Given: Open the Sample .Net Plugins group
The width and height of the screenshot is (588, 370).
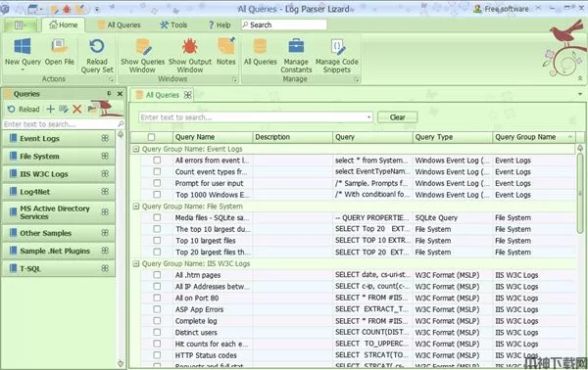Looking at the screenshot, I should tap(59, 251).
